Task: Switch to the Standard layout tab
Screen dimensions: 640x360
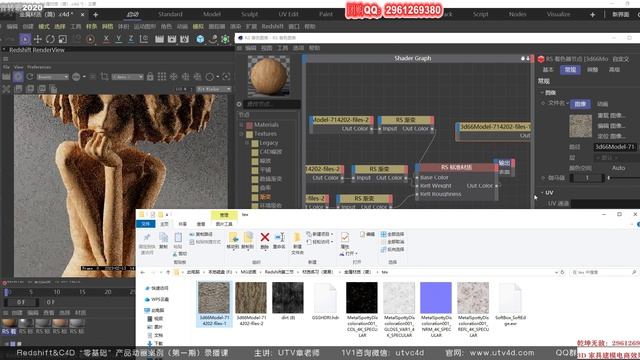Action: coord(170,14)
